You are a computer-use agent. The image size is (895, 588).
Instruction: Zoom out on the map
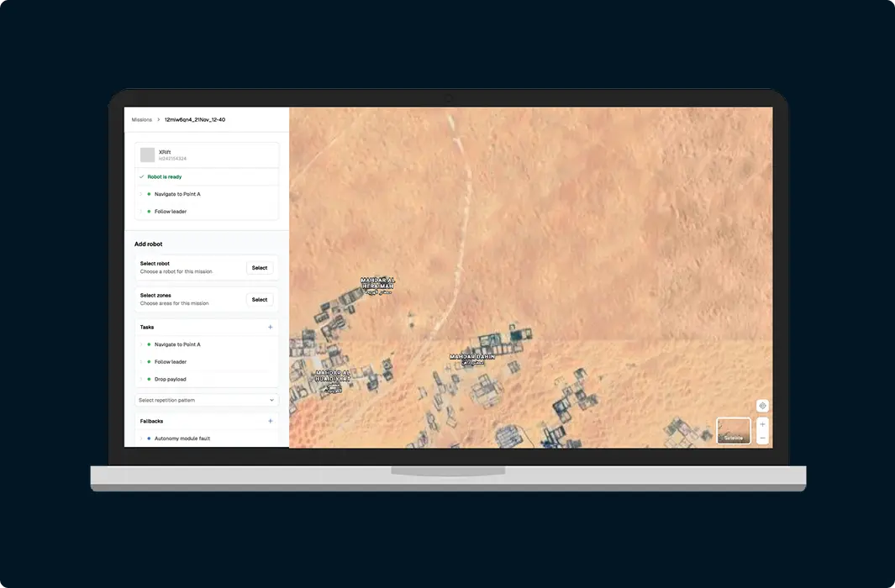click(x=762, y=438)
